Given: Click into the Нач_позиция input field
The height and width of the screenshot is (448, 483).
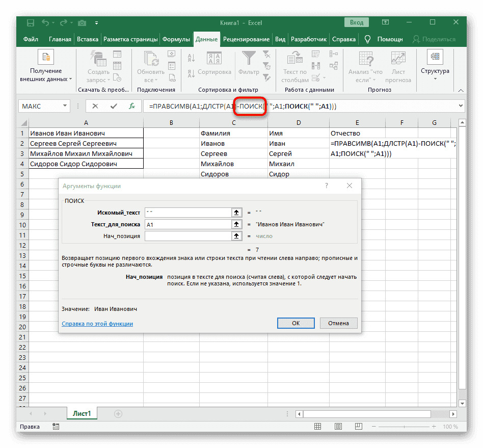Looking at the screenshot, I should click(x=187, y=236).
